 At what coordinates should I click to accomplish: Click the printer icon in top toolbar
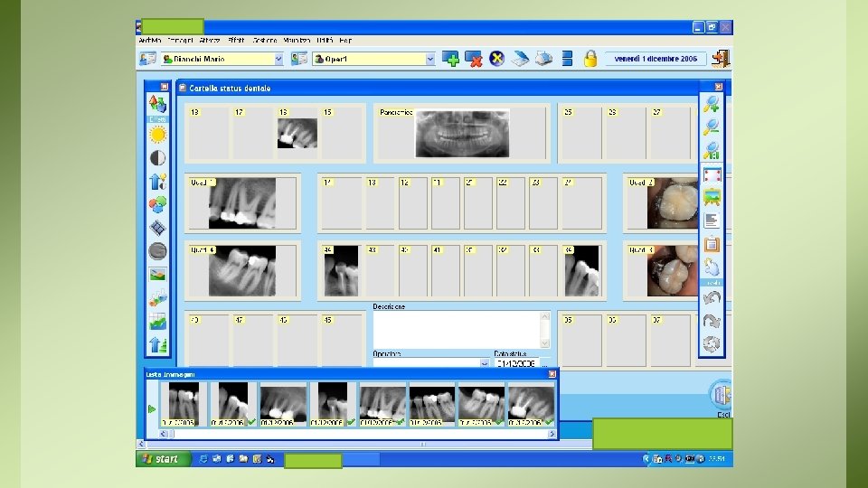coord(543,59)
